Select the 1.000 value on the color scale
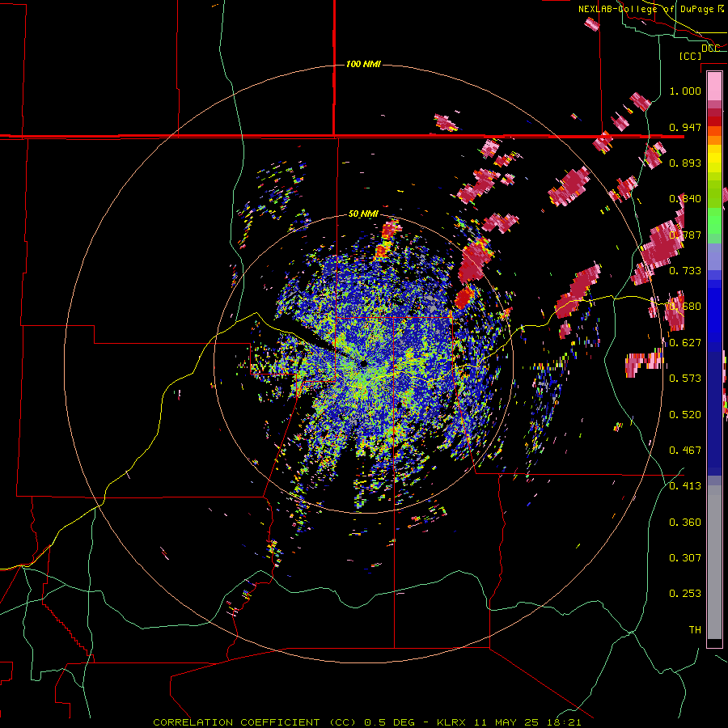This screenshot has width=728, height=728. [685, 91]
